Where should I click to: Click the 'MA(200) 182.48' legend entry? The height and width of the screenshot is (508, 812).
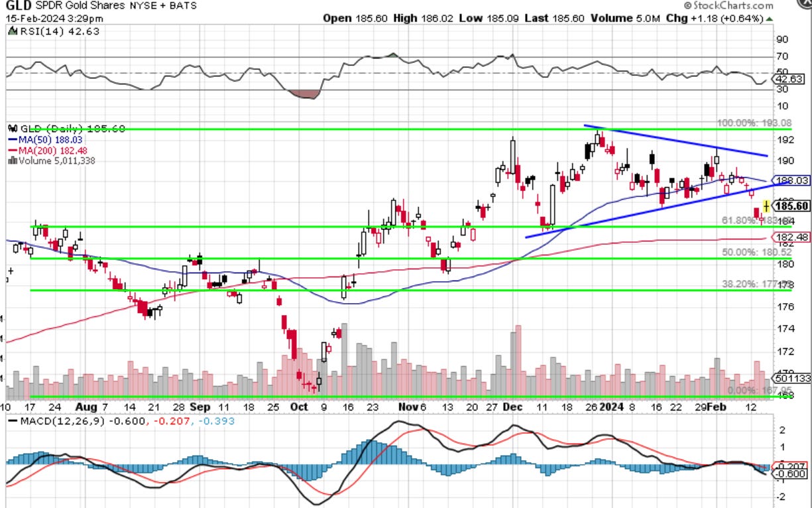click(46, 150)
